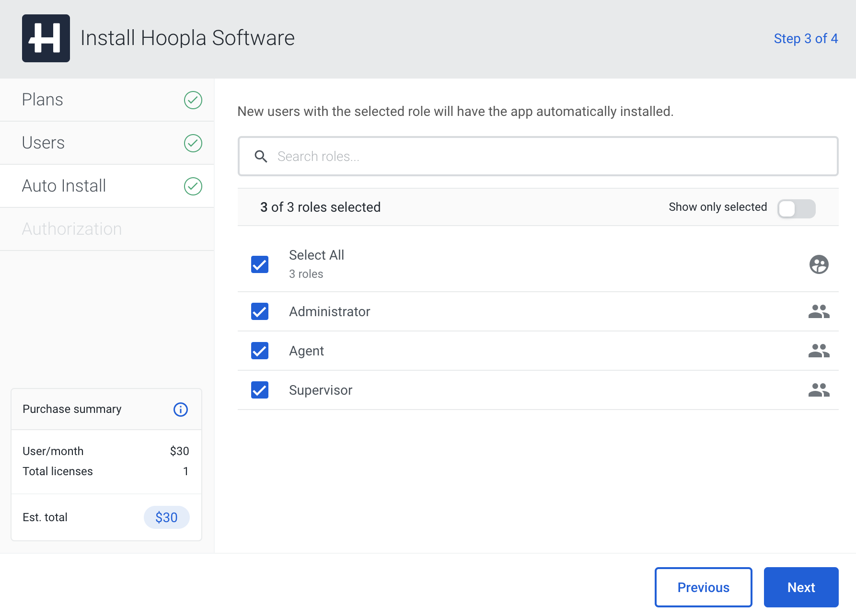Screen dimensions: 856x616
Task: Click the Next button
Action: (x=801, y=587)
